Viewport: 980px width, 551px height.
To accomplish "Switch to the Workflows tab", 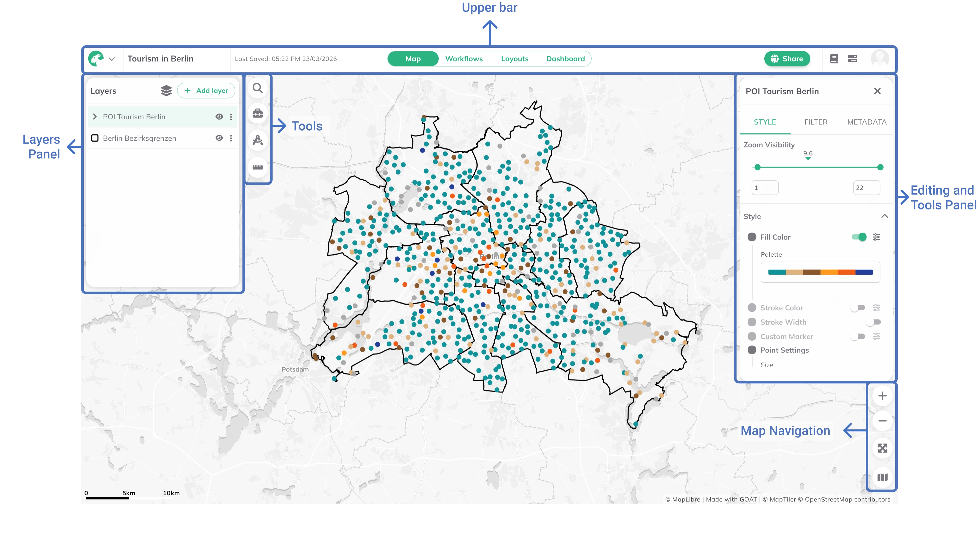I will [464, 59].
